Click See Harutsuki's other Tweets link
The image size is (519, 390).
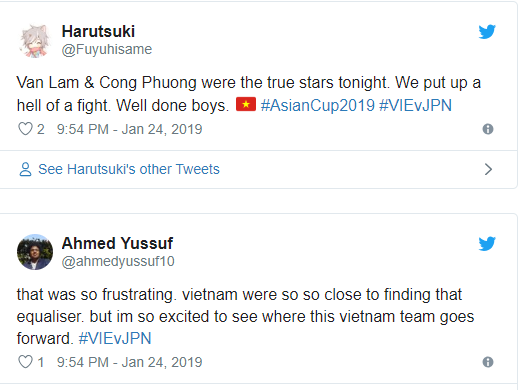(x=129, y=169)
